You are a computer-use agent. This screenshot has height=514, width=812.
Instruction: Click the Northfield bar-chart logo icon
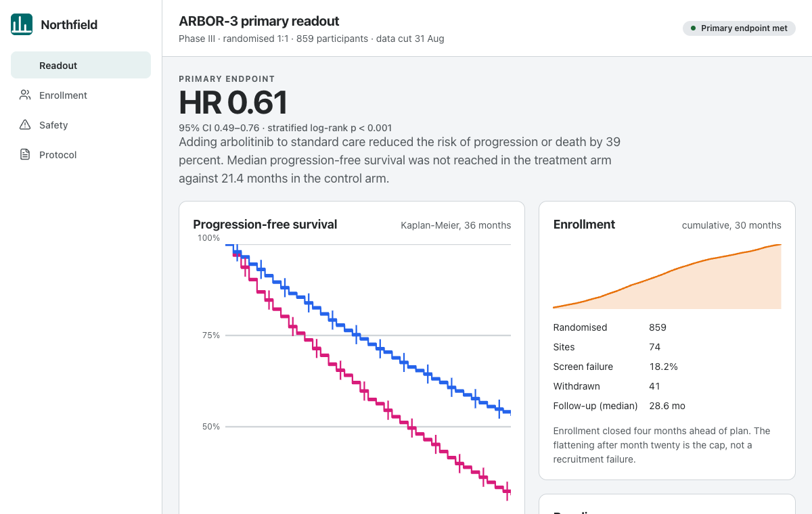22,24
